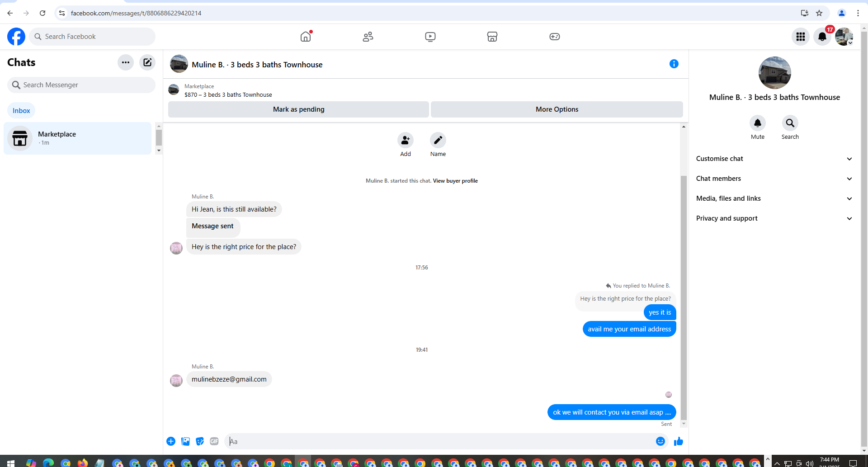Send a thumbs-up like
This screenshot has height=467, width=868.
[679, 441]
